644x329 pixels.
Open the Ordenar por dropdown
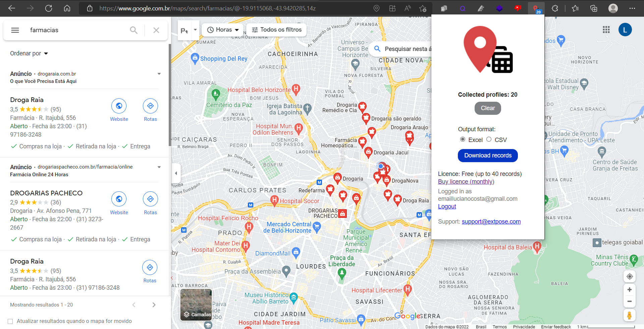pos(29,53)
